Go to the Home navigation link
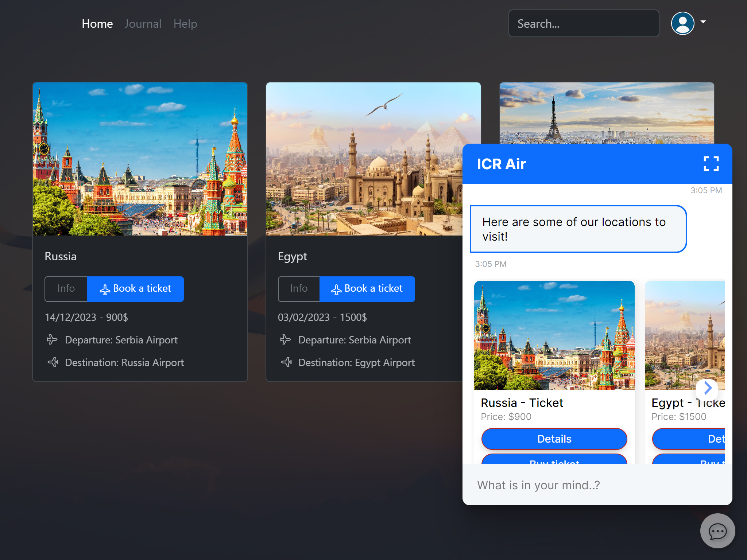The height and width of the screenshot is (560, 747). (x=97, y=24)
